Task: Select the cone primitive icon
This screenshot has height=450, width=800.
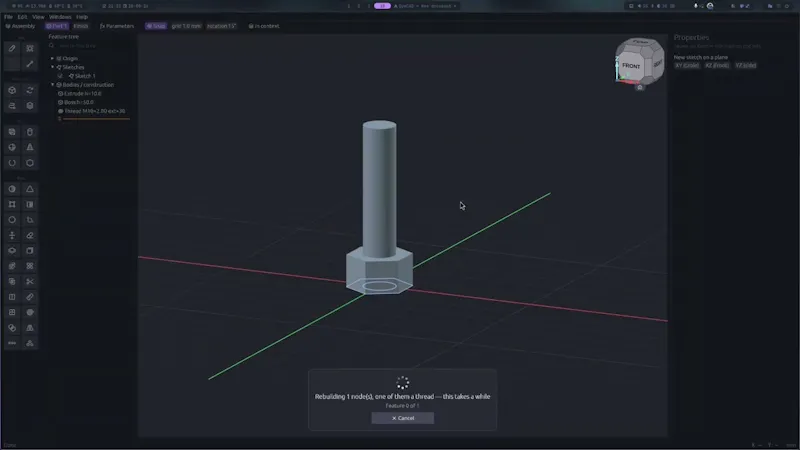Action: tap(30, 147)
